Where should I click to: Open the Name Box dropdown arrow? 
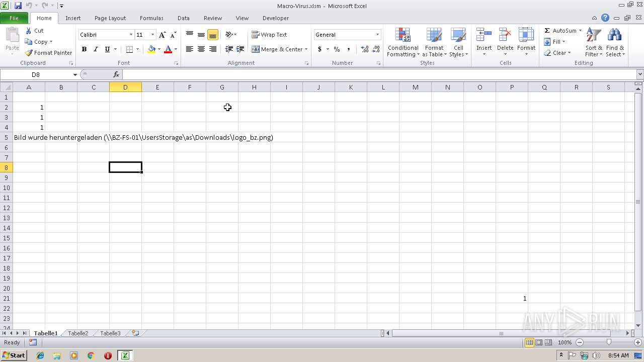click(75, 74)
